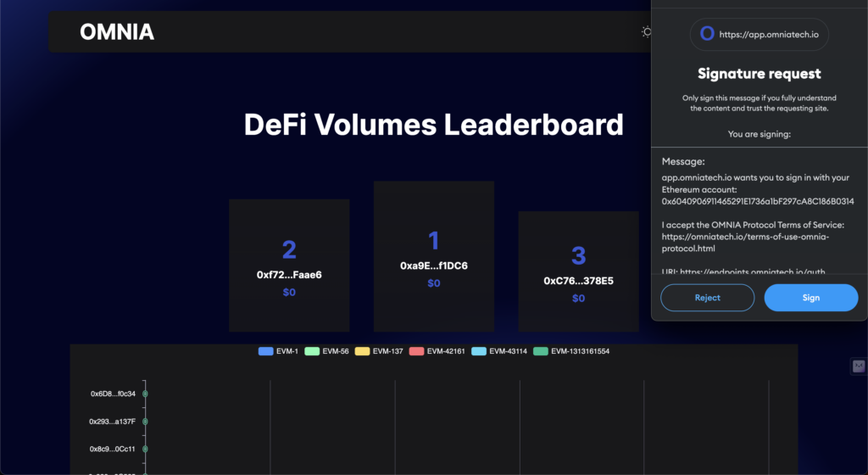Toggle the EVM-137 legend swatch
Screen dimensions: 868x475
(x=362, y=351)
